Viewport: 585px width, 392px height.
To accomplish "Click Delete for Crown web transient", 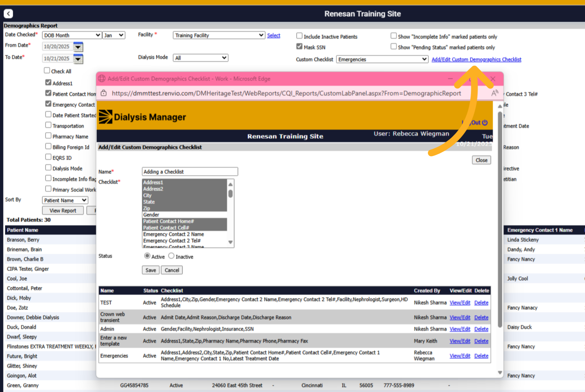I will 481,317.
